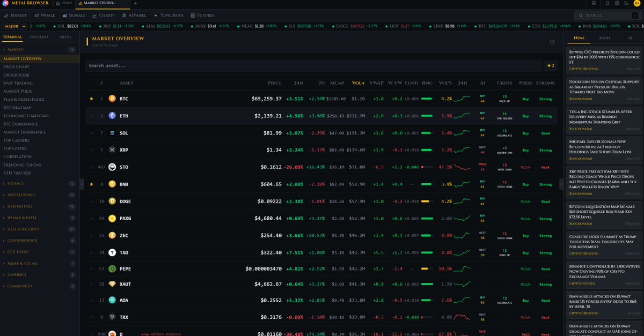The width and height of the screenshot is (644, 336).
Task: Switch to the Onchain sidebar tab
Action: coord(39,37)
